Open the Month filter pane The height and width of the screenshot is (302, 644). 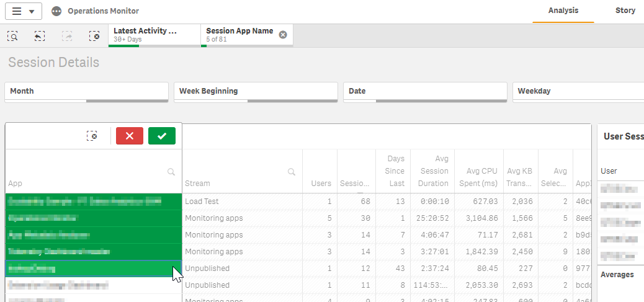[87, 92]
